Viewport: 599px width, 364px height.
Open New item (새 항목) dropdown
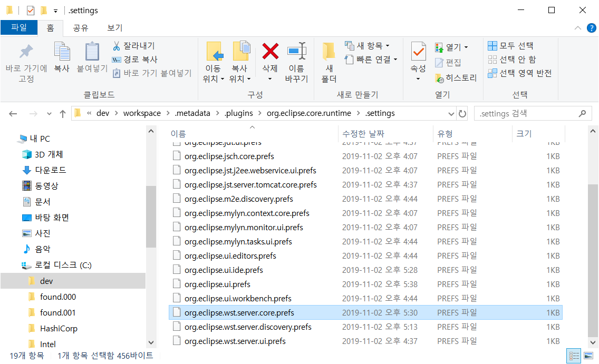tap(368, 46)
